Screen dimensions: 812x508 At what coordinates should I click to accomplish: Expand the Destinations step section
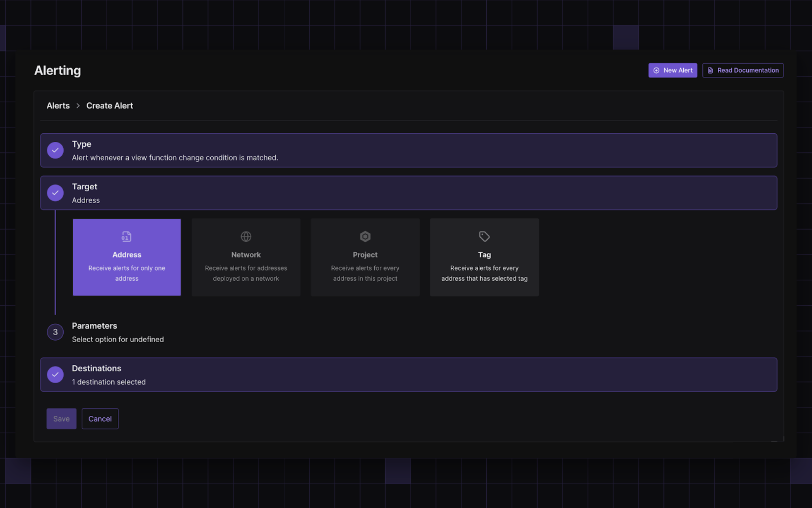point(408,375)
